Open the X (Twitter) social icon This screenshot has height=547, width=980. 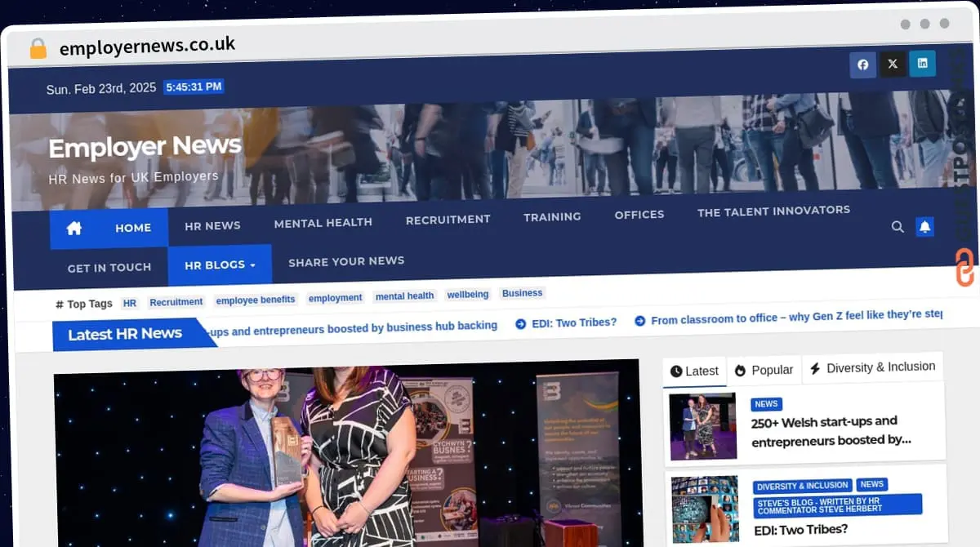click(893, 64)
